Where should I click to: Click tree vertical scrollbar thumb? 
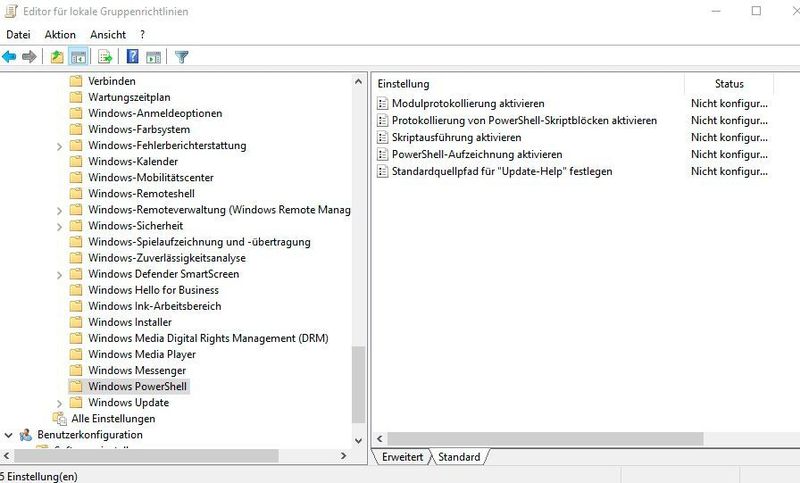359,385
